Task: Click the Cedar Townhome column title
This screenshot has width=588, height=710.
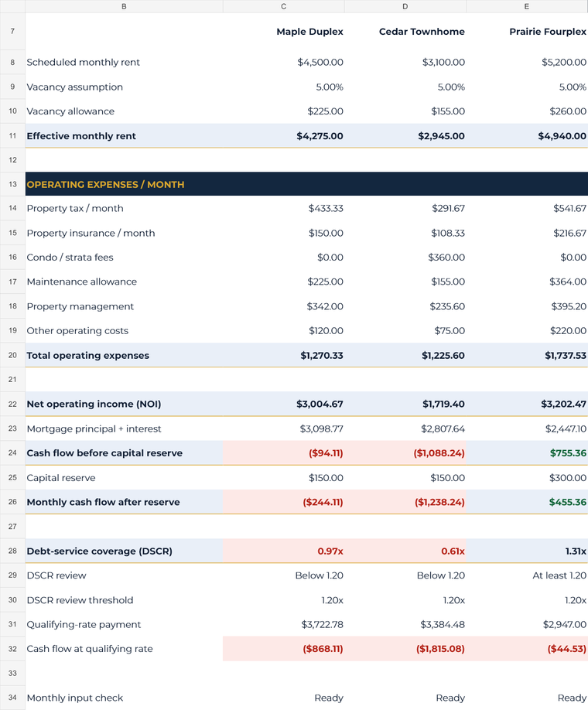Action: pos(422,32)
